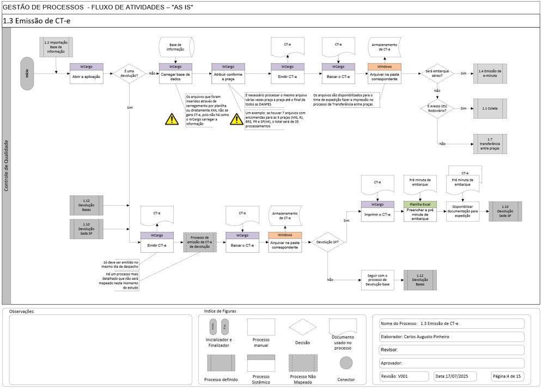
Task: Click the Só deve ser emitido no mesmo dia note
Action: (x=120, y=265)
